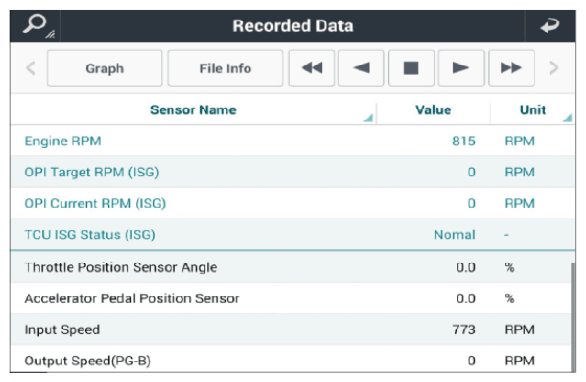Image resolution: width=586 pixels, height=382 pixels.
Task: Click the vertical scrollbar of the sensor list
Action: [x=573, y=317]
